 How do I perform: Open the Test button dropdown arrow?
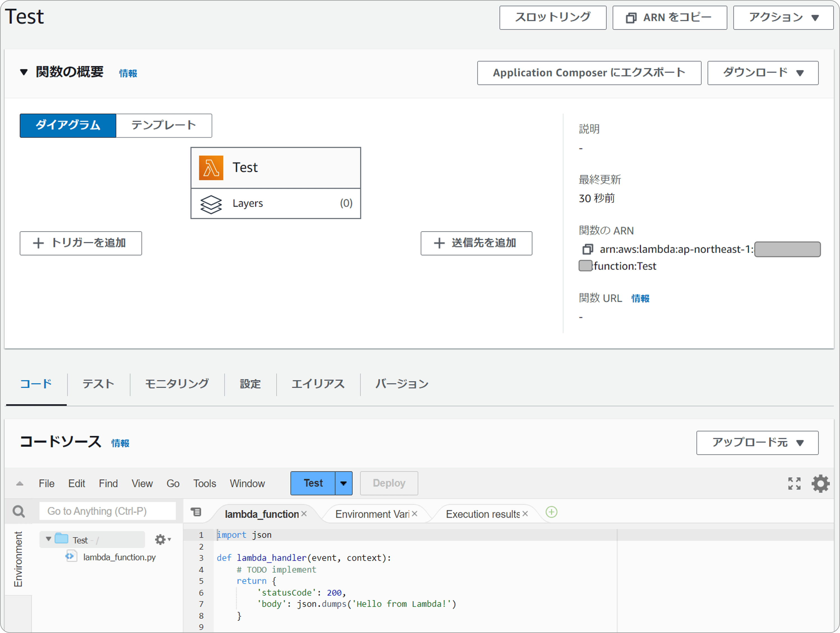tap(343, 483)
